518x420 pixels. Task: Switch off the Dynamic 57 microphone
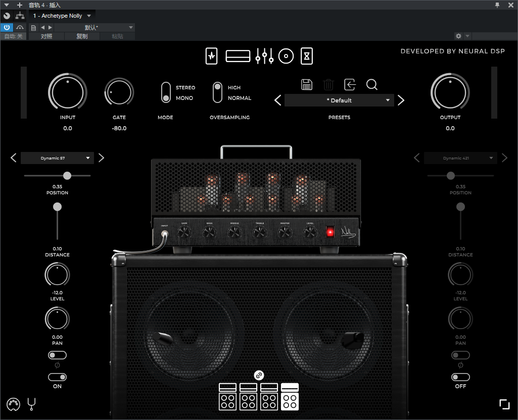(x=57, y=377)
